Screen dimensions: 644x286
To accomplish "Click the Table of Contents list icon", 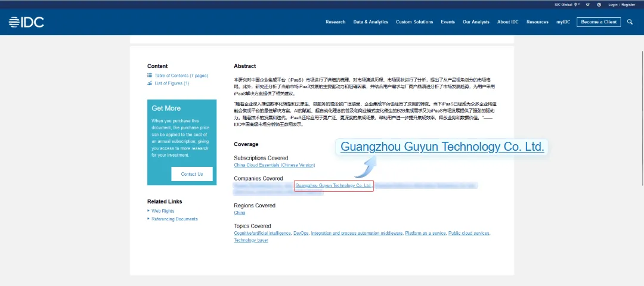I will pos(150,76).
